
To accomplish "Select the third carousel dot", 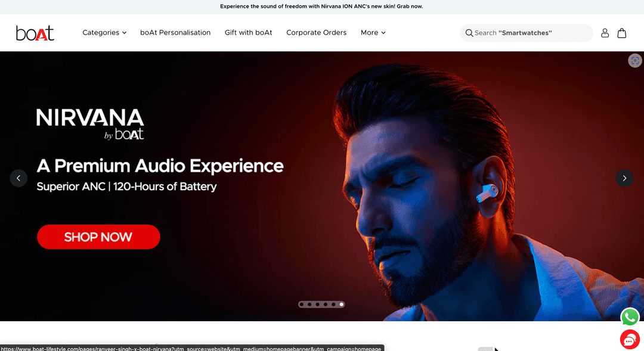I will [x=317, y=305].
